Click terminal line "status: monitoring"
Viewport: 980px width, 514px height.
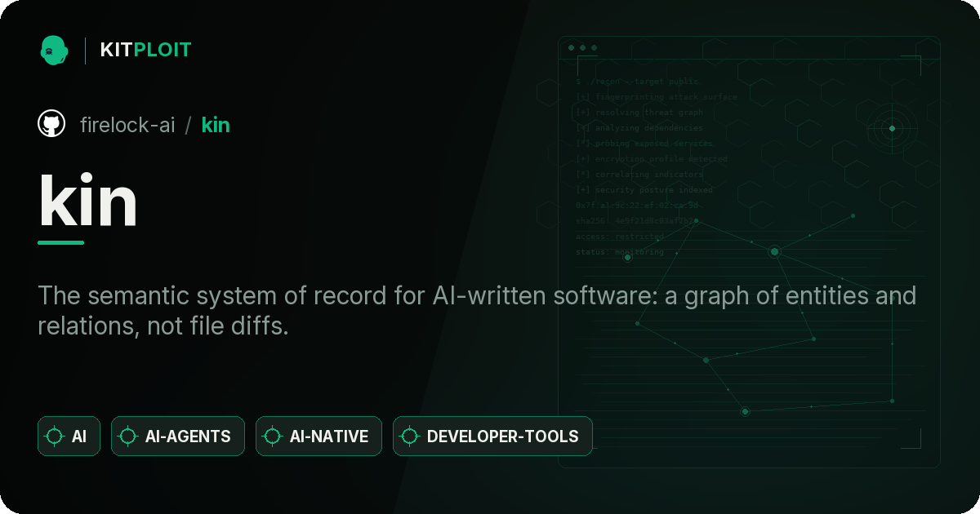tap(620, 252)
